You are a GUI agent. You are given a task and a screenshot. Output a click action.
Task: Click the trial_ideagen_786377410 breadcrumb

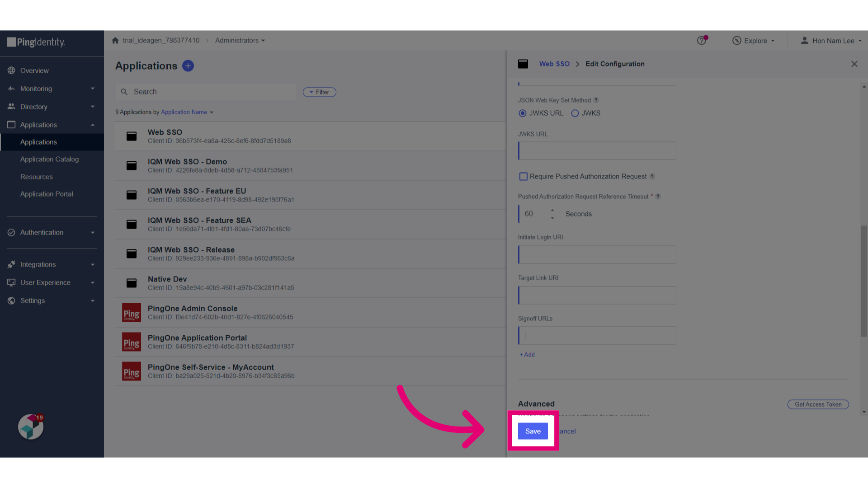[x=161, y=41]
